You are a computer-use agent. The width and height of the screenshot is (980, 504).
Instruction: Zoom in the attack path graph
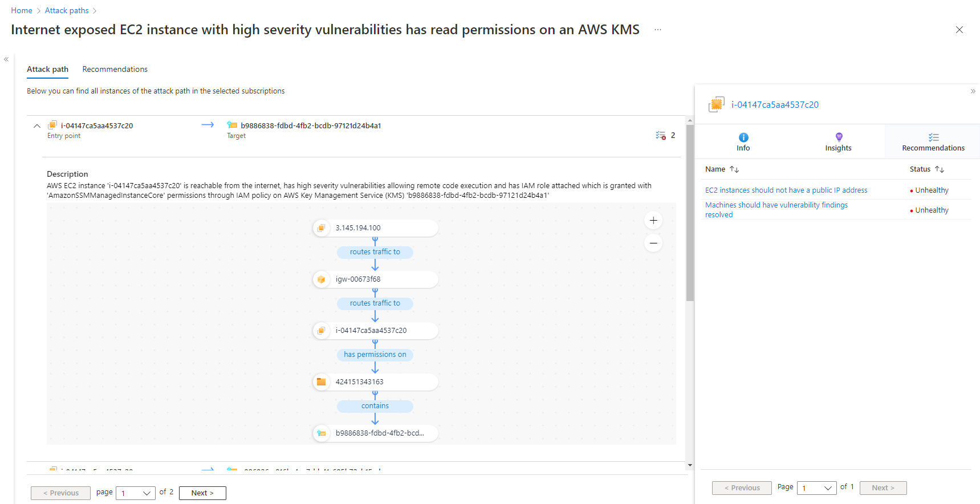pos(653,221)
